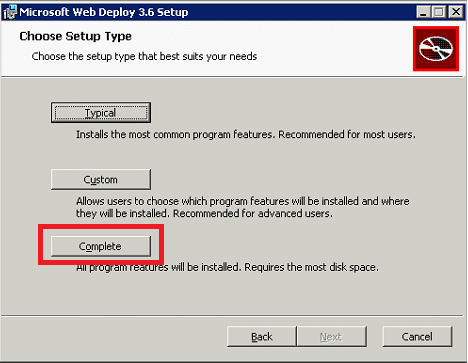
Task: Click the installer icon in the title bar
Action: point(10,12)
